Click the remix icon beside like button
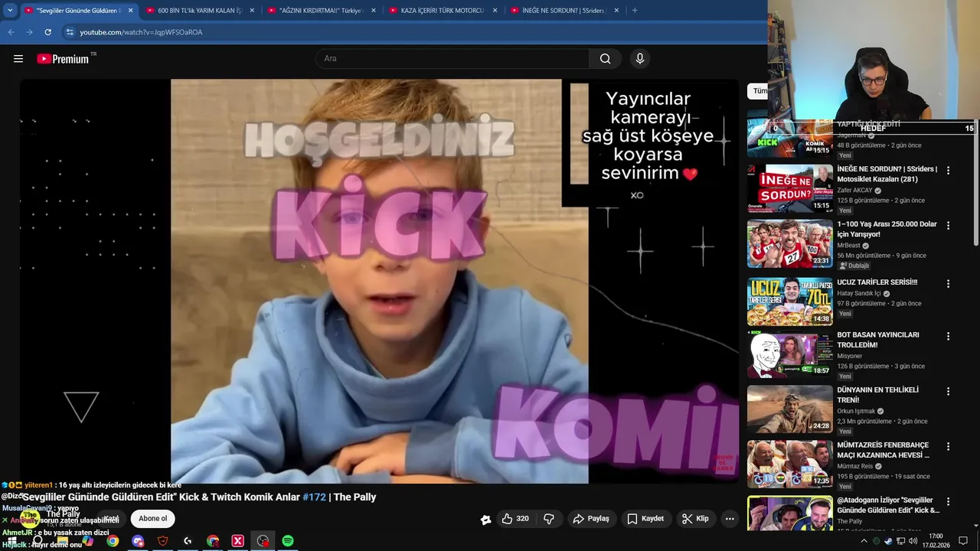 point(485,520)
